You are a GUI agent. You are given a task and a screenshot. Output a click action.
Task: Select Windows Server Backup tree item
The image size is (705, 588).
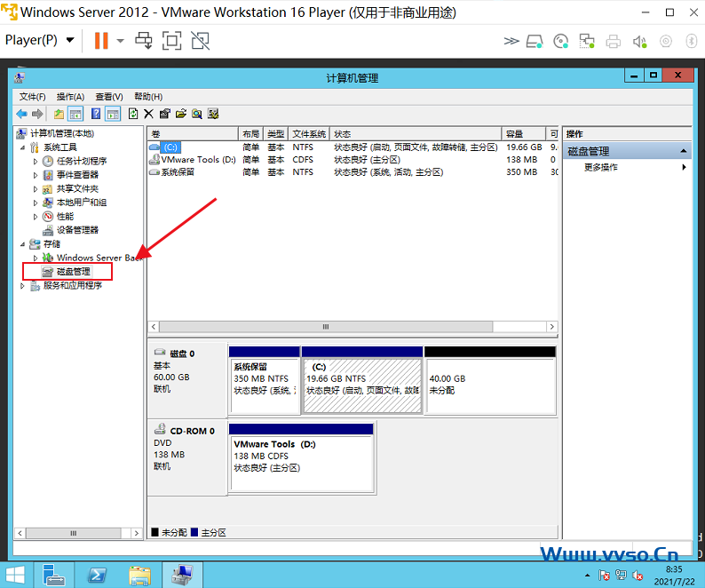(99, 258)
